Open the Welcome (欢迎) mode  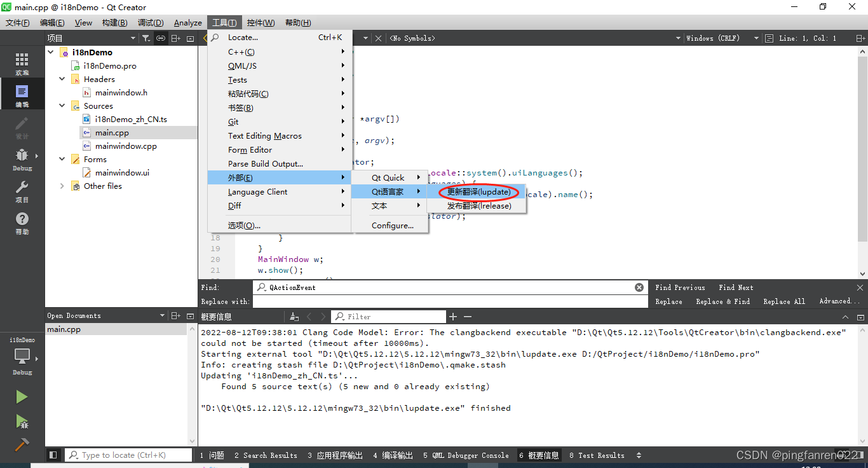pos(22,64)
